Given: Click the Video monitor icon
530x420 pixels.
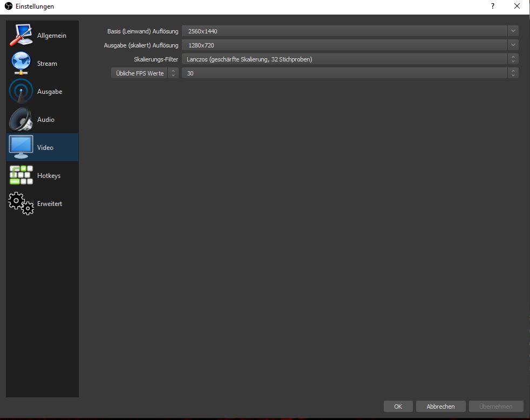Looking at the screenshot, I should [x=21, y=147].
